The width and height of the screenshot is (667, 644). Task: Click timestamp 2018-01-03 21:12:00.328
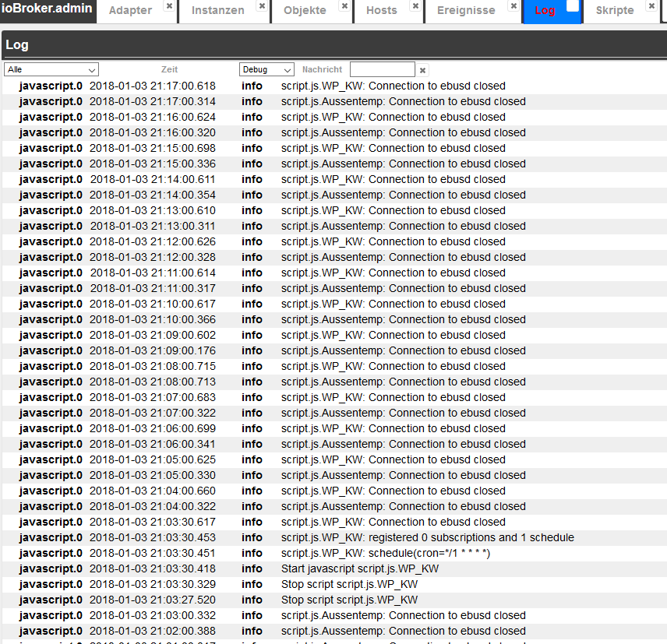(152, 257)
